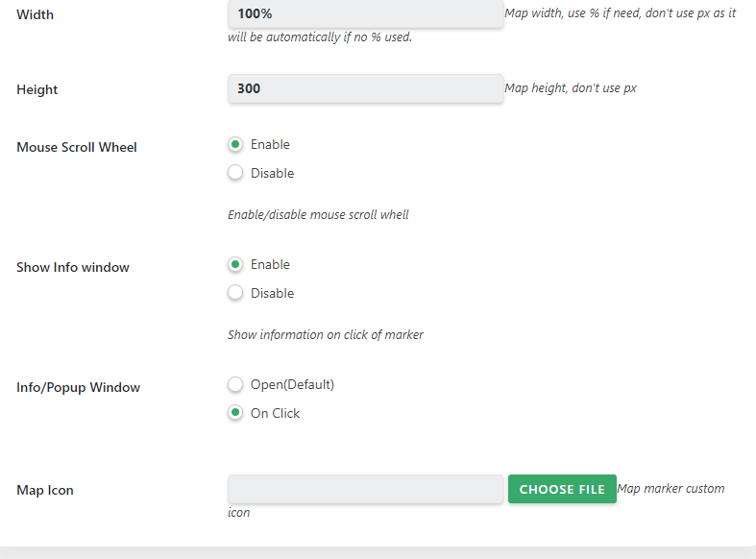Click the 'Map height, don't use px' hint
The height and width of the screenshot is (559, 756).
point(571,88)
